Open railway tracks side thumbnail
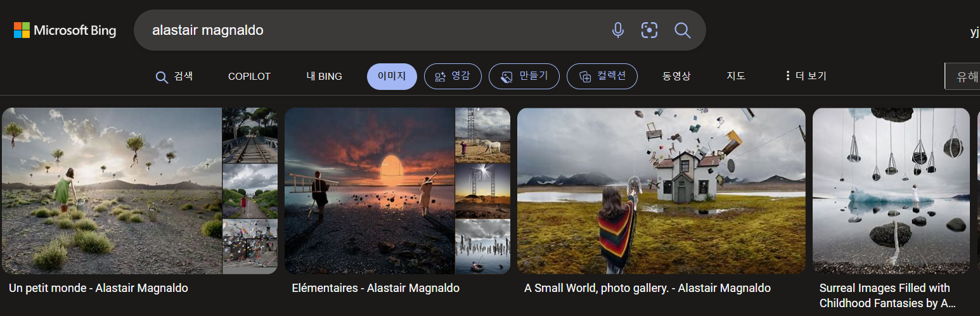Screen dimensions: 980x316 pyautogui.click(x=250, y=135)
